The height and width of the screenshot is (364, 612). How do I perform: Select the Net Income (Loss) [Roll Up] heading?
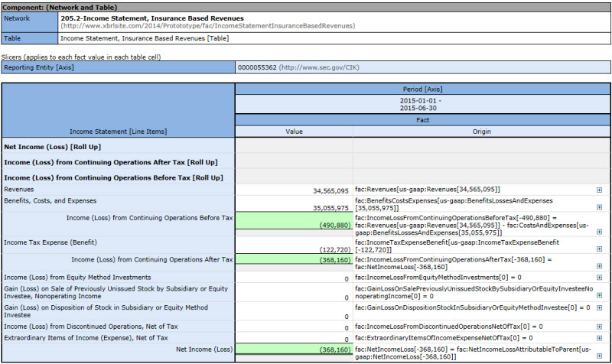click(53, 147)
